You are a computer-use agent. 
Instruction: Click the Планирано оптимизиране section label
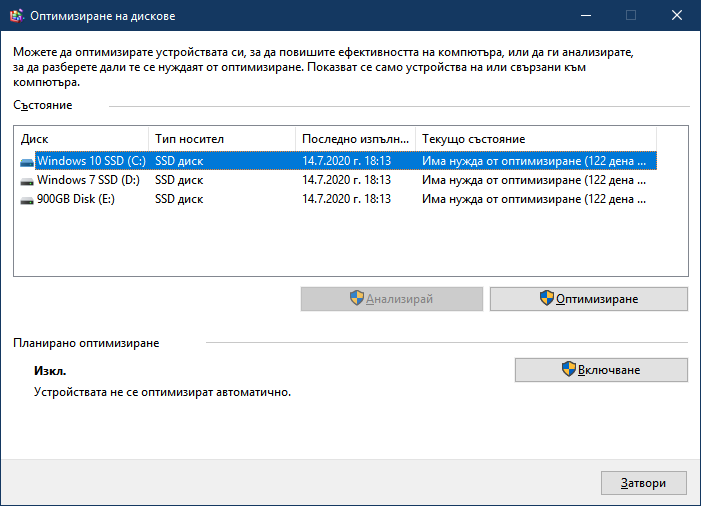click(86, 343)
